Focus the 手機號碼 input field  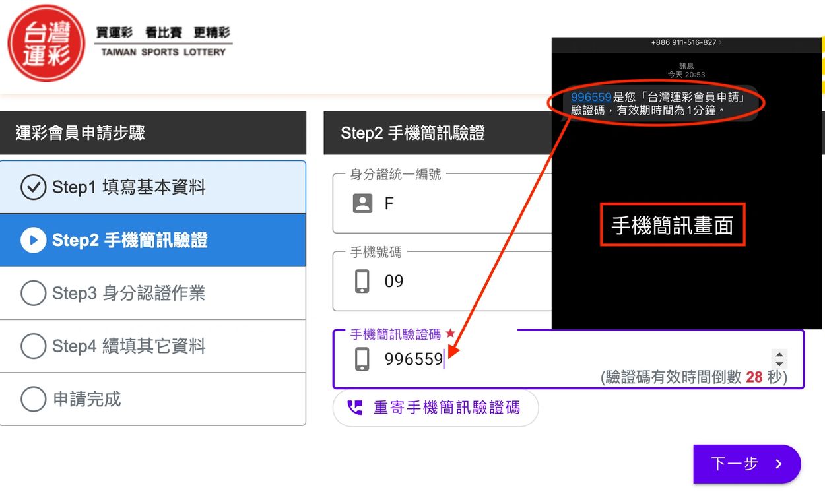pos(442,281)
